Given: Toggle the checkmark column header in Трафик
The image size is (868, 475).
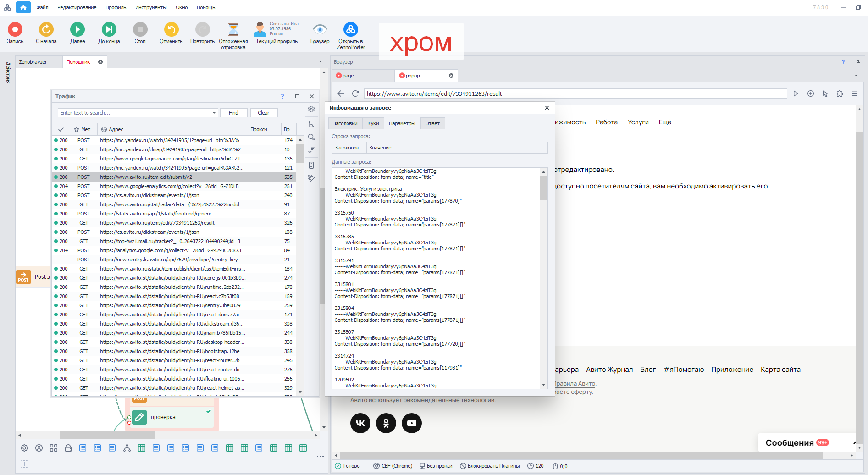Looking at the screenshot, I should click(61, 129).
